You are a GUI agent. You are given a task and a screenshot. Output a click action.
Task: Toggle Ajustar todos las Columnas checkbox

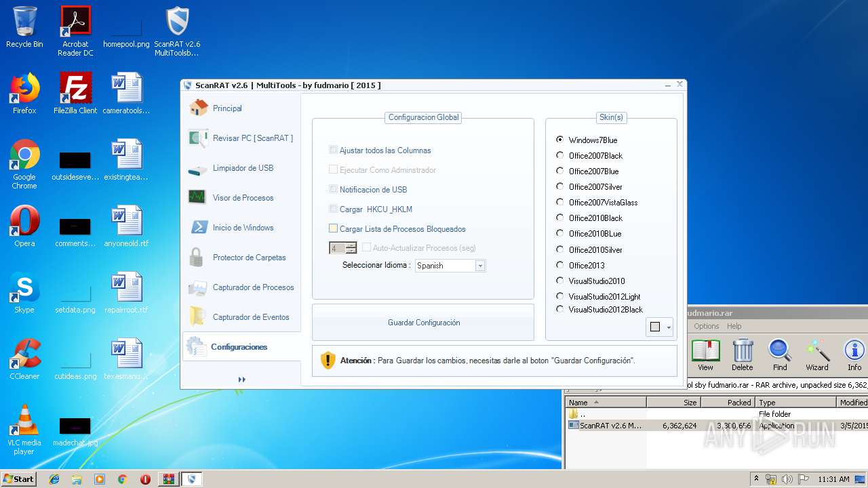point(333,150)
